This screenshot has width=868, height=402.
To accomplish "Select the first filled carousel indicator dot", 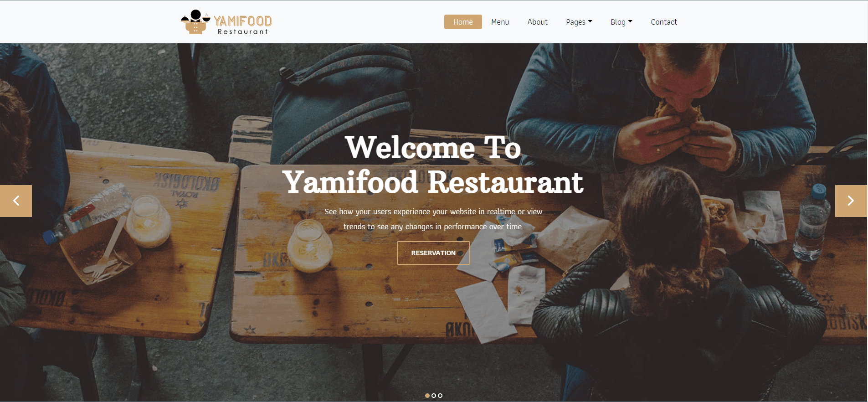I will (427, 396).
